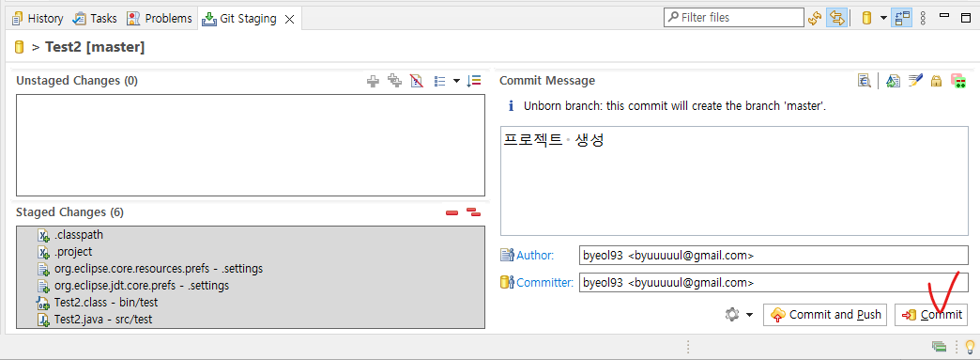Image resolution: width=980 pixels, height=360 pixels.
Task: Click the Test2.class file icon
Action: pos(44,303)
